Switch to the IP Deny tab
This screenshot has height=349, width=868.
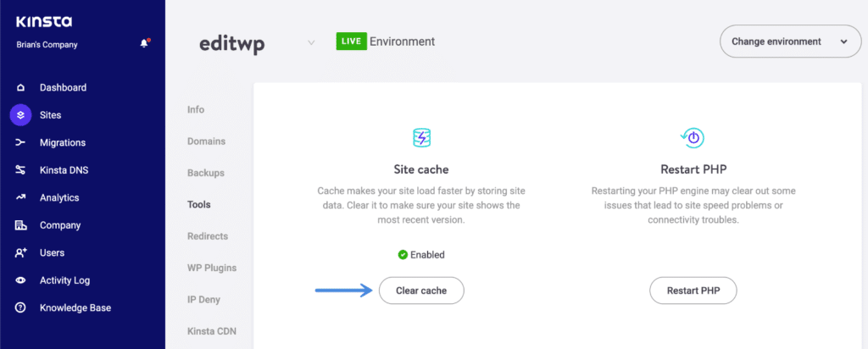(x=203, y=300)
